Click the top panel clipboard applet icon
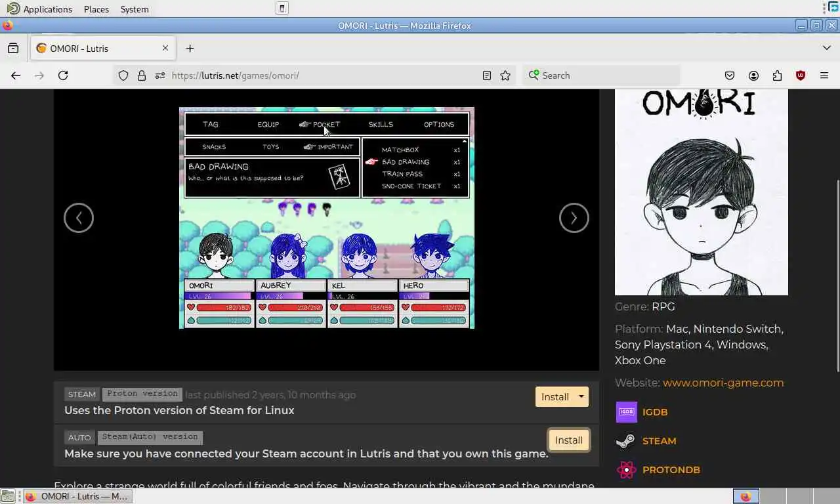This screenshot has height=504, width=840. [282, 9]
